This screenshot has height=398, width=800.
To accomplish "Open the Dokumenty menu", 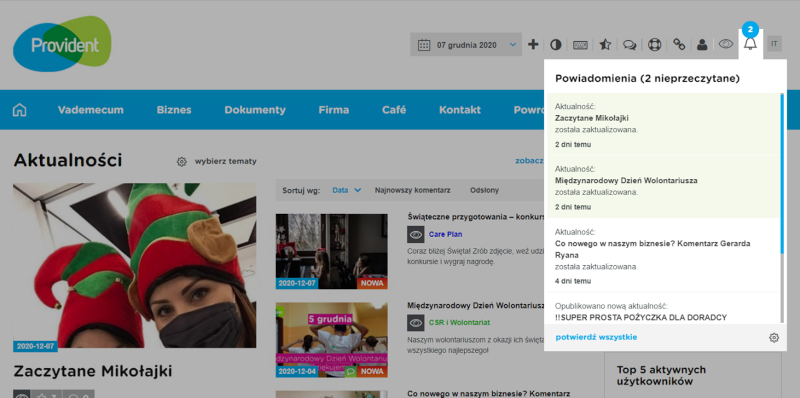I will point(255,110).
